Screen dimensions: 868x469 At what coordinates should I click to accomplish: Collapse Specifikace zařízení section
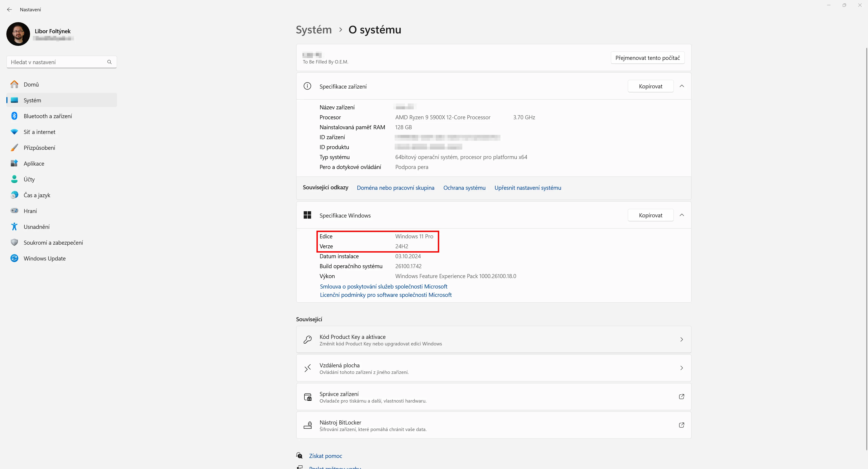[x=682, y=86]
